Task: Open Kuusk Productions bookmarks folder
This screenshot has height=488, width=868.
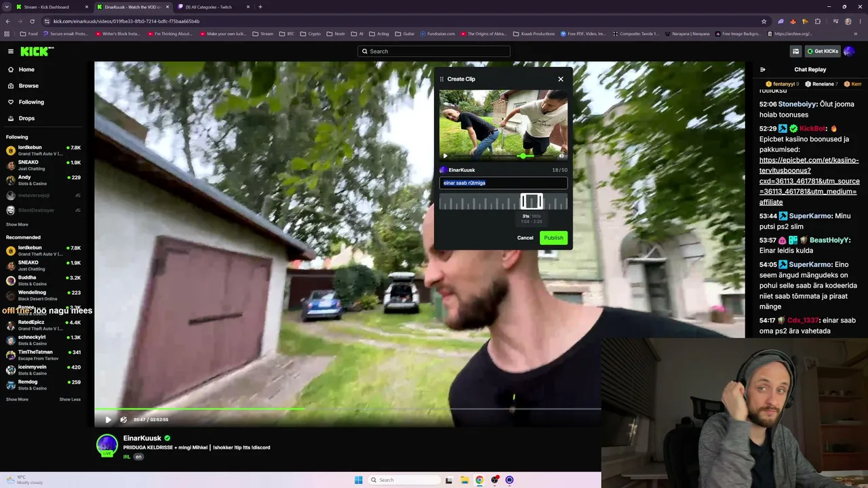Action: (x=533, y=34)
